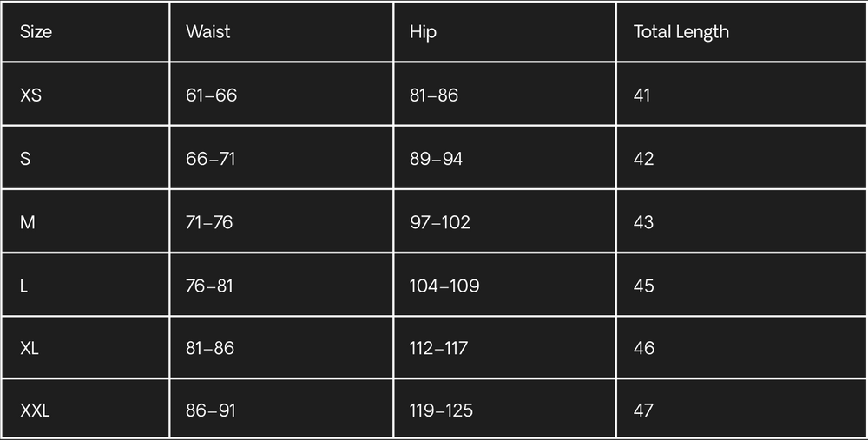This screenshot has height=440, width=868.
Task: Click the Size column header
Action: pyautogui.click(x=36, y=32)
